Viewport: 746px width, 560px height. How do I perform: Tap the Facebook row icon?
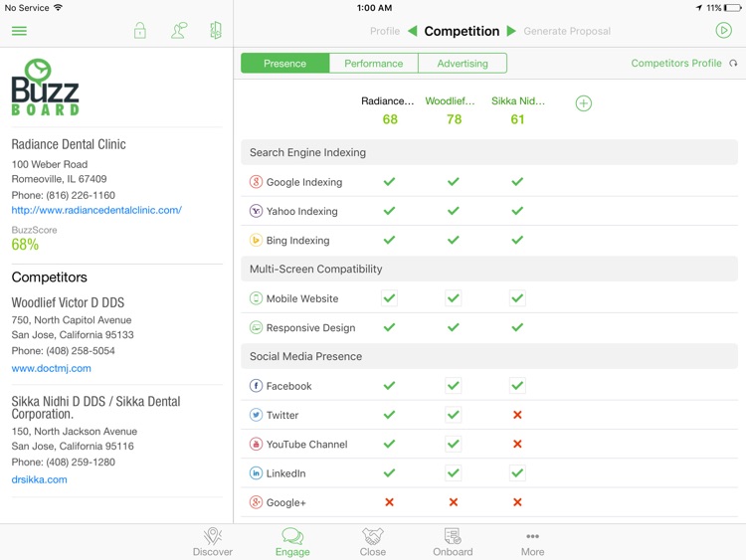point(256,385)
